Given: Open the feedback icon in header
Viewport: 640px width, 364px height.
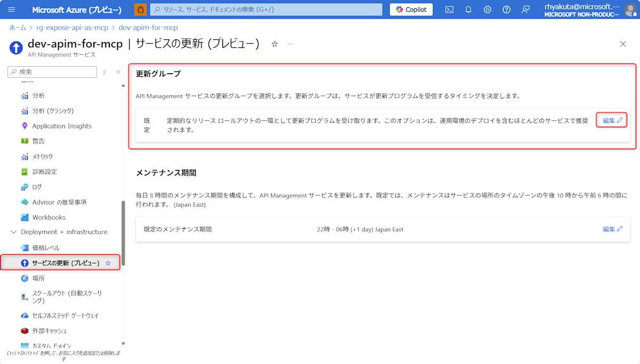Looking at the screenshot, I should [526, 10].
